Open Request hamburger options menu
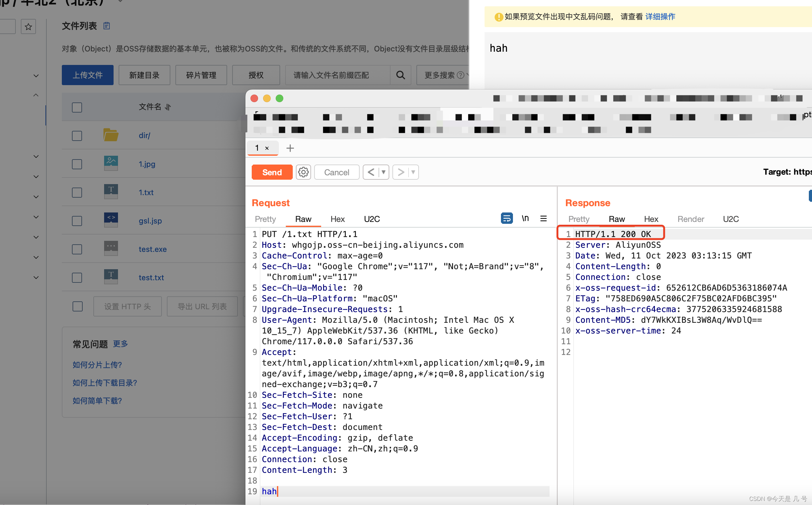The image size is (812, 505). click(543, 218)
